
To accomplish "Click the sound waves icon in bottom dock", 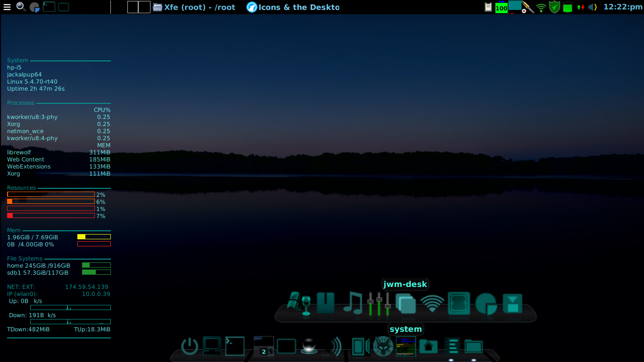I will click(336, 346).
